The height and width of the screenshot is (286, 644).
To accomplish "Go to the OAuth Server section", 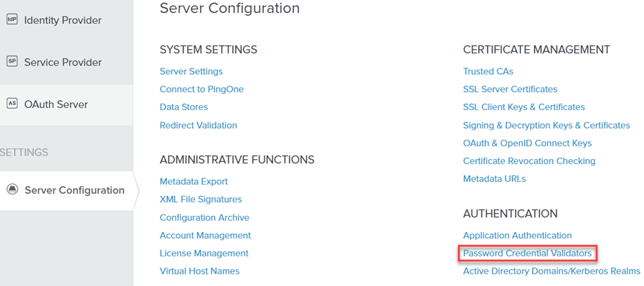I will click(x=56, y=104).
